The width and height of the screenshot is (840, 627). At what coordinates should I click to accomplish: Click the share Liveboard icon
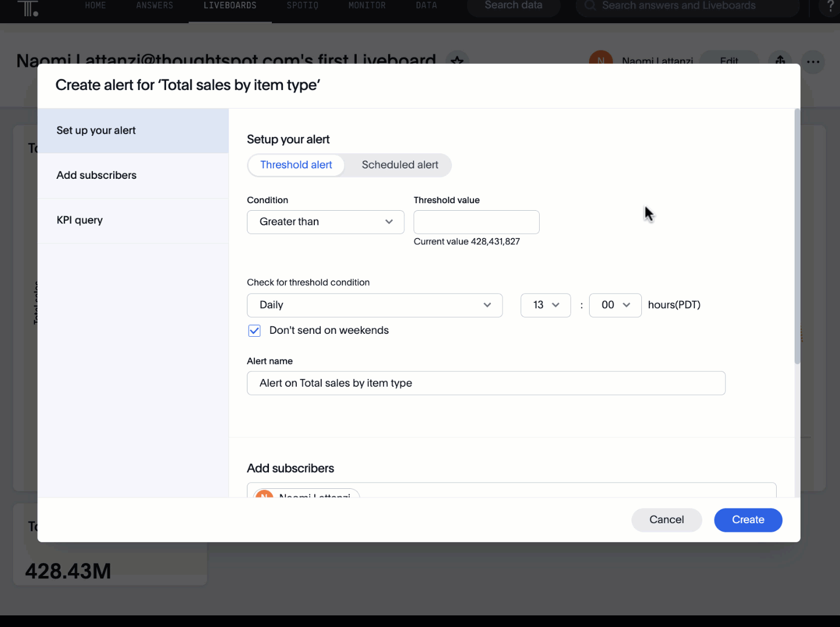coord(780,60)
